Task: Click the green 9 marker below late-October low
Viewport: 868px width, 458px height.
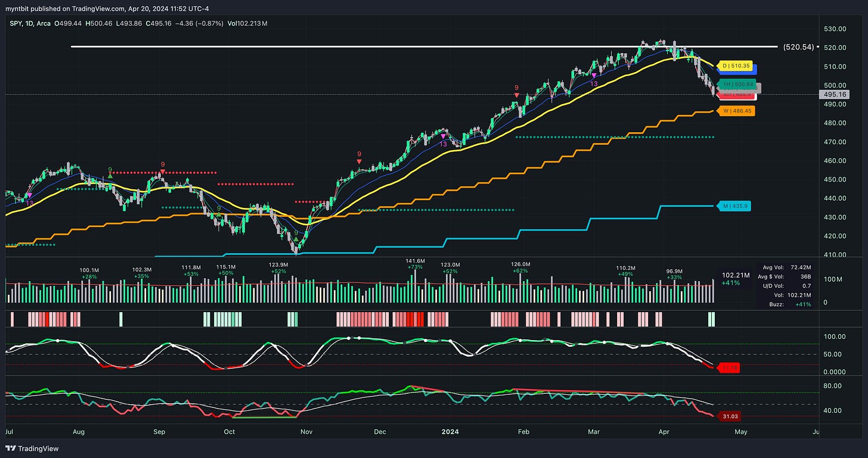Action: (296, 235)
